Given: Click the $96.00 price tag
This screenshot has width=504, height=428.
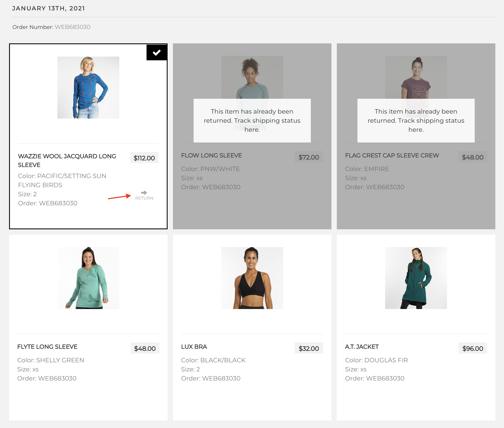Looking at the screenshot, I should 473,348.
